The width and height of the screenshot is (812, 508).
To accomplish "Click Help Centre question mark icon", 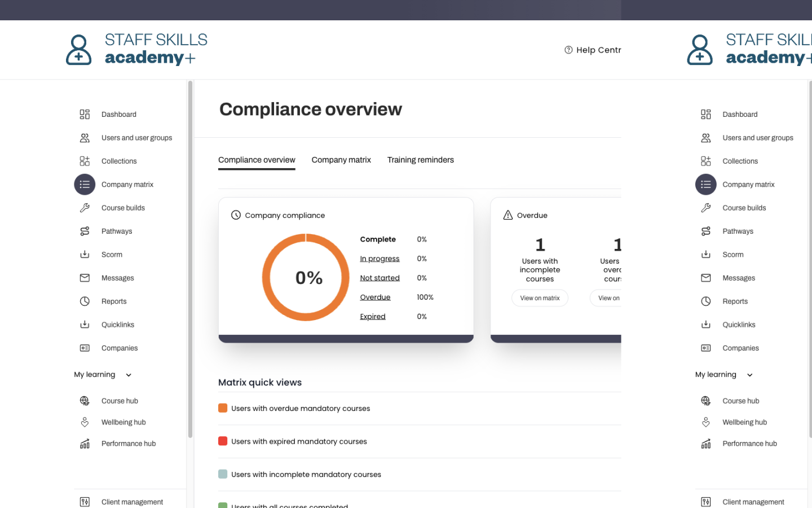I will [x=568, y=50].
